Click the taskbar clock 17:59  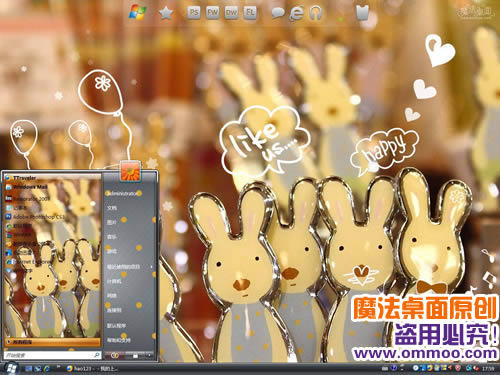[488, 368]
